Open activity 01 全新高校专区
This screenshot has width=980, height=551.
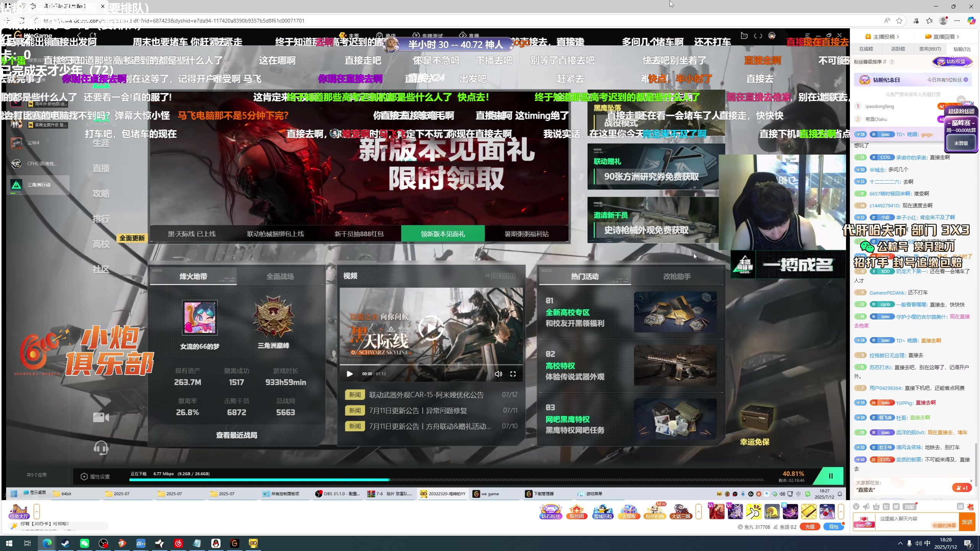click(631, 312)
